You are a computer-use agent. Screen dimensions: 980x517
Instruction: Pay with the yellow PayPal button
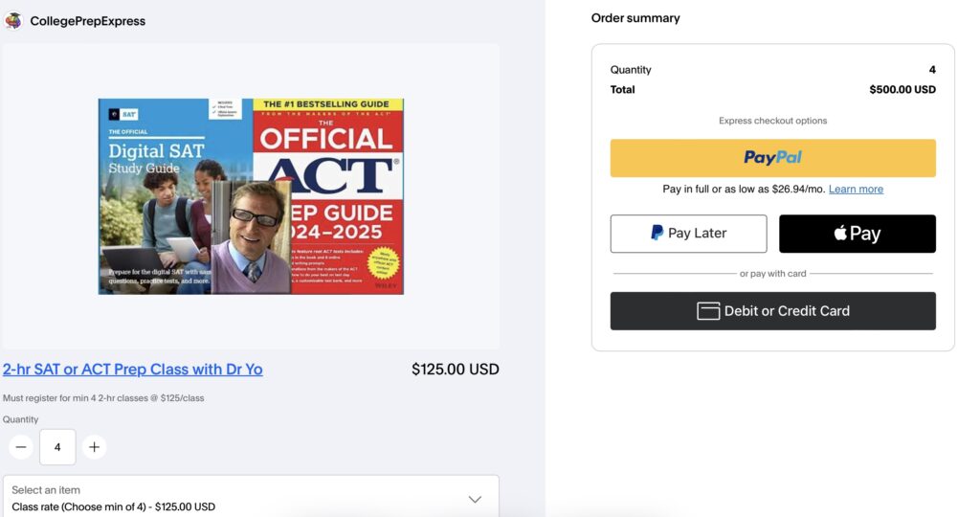[x=772, y=158]
